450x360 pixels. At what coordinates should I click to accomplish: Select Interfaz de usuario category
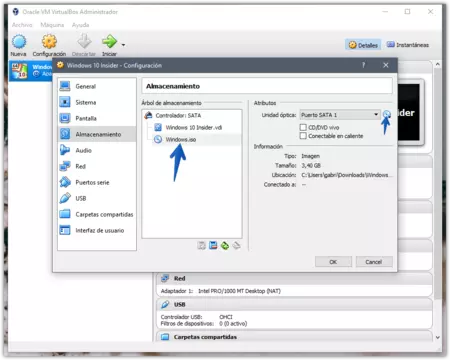(x=97, y=230)
